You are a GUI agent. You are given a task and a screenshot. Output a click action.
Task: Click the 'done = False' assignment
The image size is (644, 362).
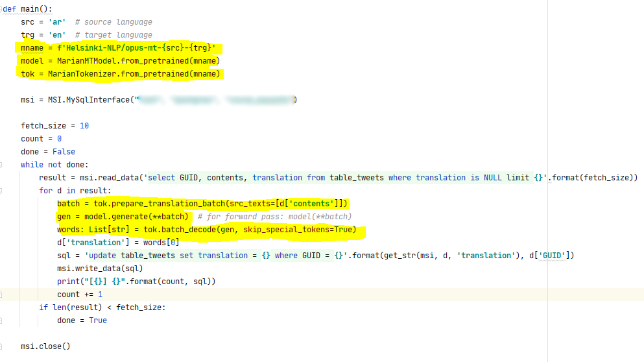point(47,152)
